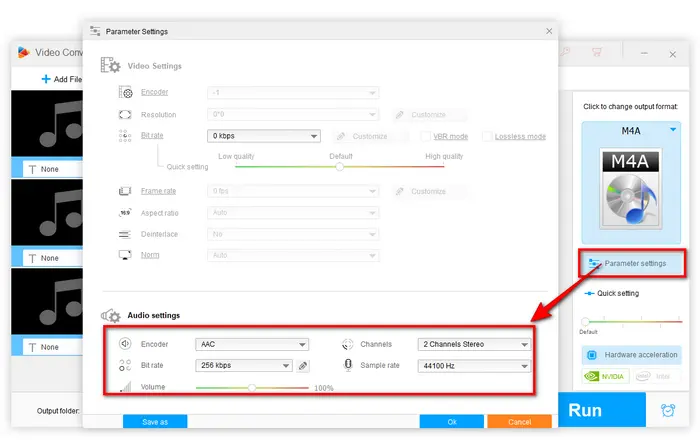Open the audio Bit rate 256 kbps dropdown
Screen dimensions: 700x440
point(244,365)
